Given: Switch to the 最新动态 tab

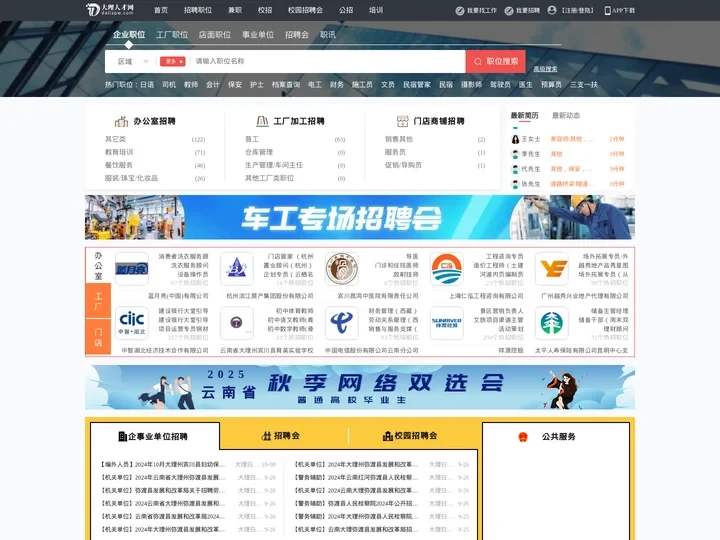Looking at the screenshot, I should (x=566, y=115).
